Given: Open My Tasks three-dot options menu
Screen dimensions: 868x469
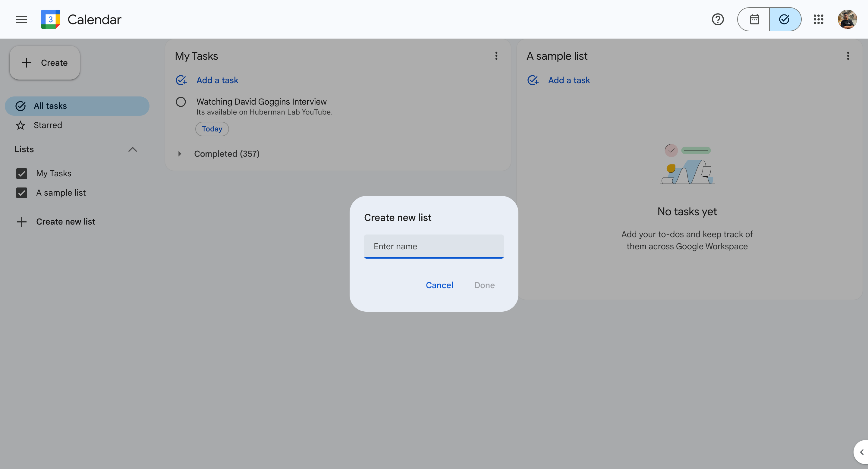Looking at the screenshot, I should click(496, 56).
